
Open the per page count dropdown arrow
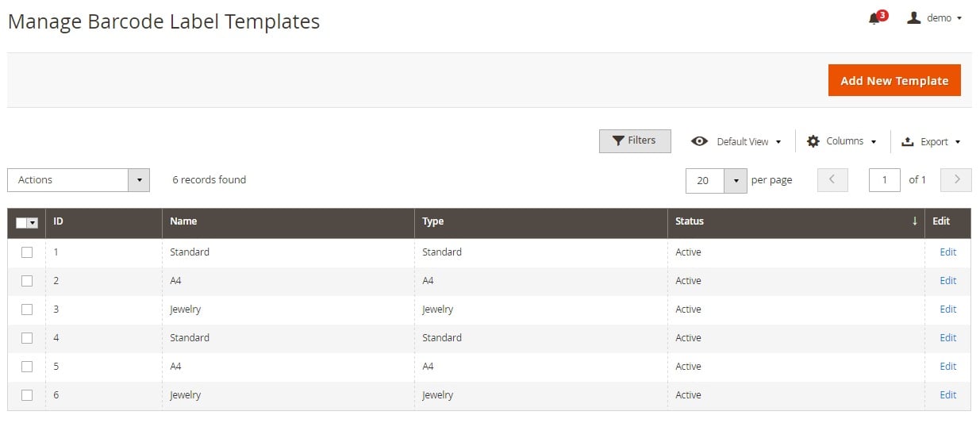736,180
